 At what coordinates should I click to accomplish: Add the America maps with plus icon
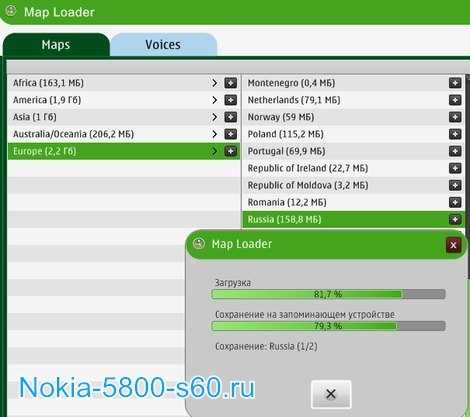231,100
